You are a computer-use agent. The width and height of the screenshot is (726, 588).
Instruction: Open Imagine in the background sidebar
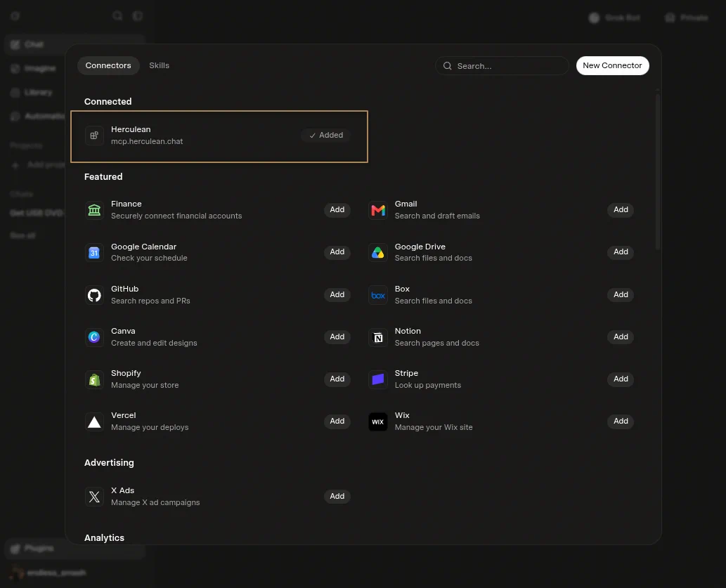(34, 69)
